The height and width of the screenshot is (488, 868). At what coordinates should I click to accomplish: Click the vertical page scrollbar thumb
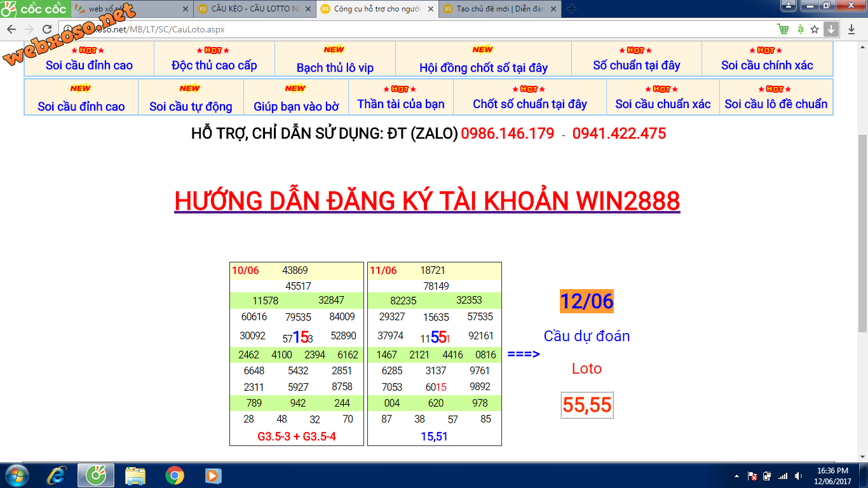tap(862, 233)
